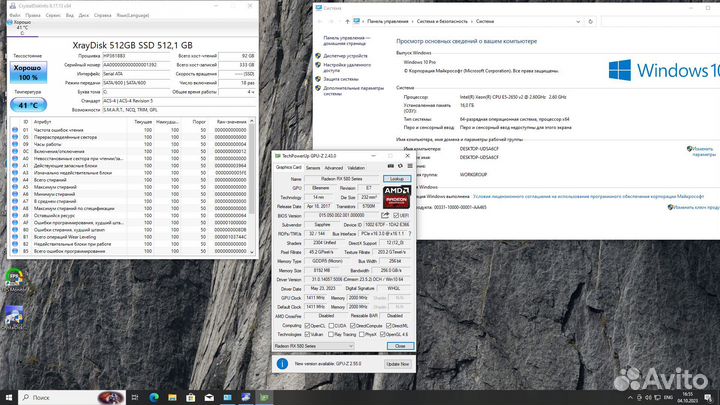Open Microsoft software license terms link
The width and height of the screenshot is (720, 405).
[x=588, y=196]
